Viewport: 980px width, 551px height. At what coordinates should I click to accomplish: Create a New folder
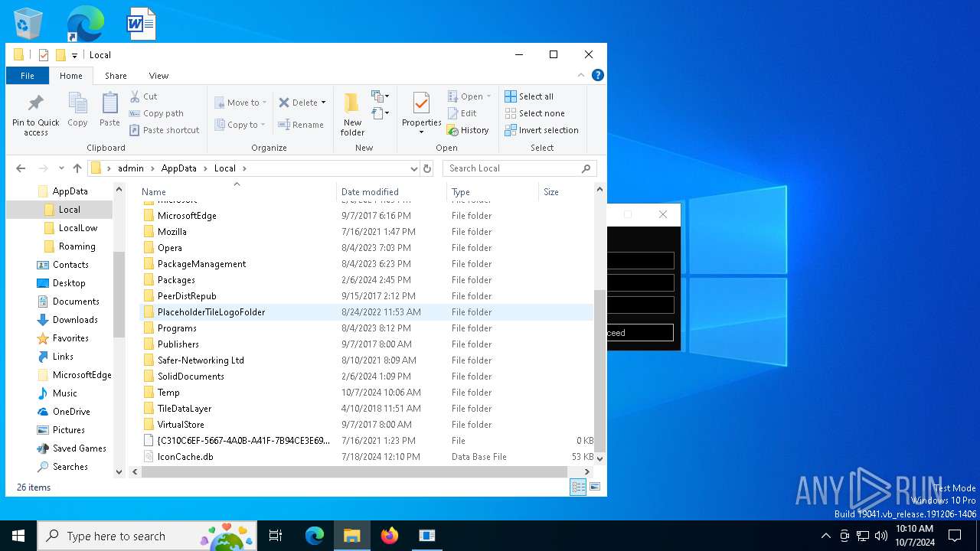tap(352, 115)
